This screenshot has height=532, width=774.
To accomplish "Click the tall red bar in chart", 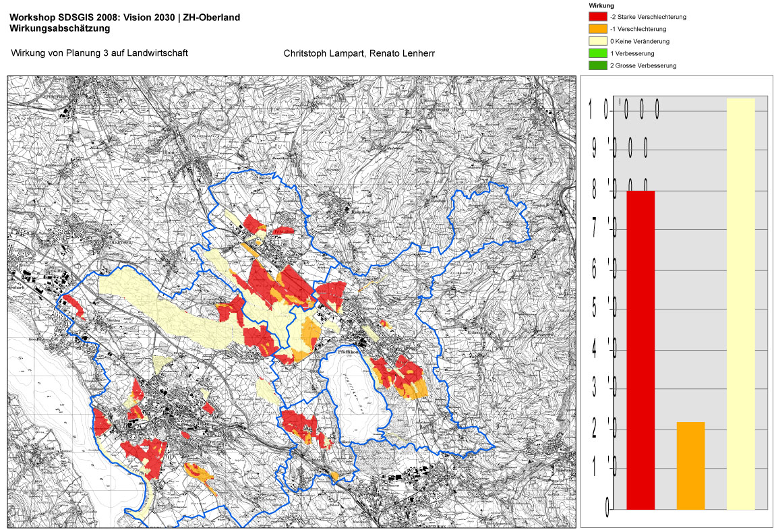I will click(x=641, y=349).
